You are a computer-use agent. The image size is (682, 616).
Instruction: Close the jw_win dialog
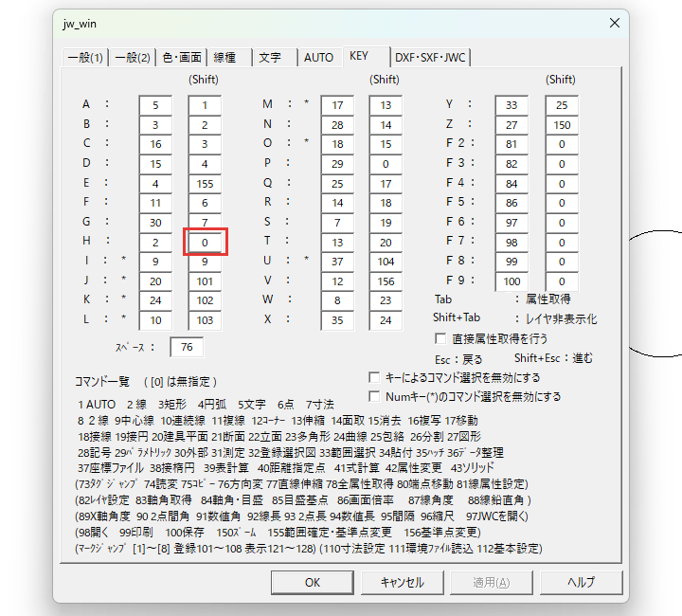coord(615,23)
